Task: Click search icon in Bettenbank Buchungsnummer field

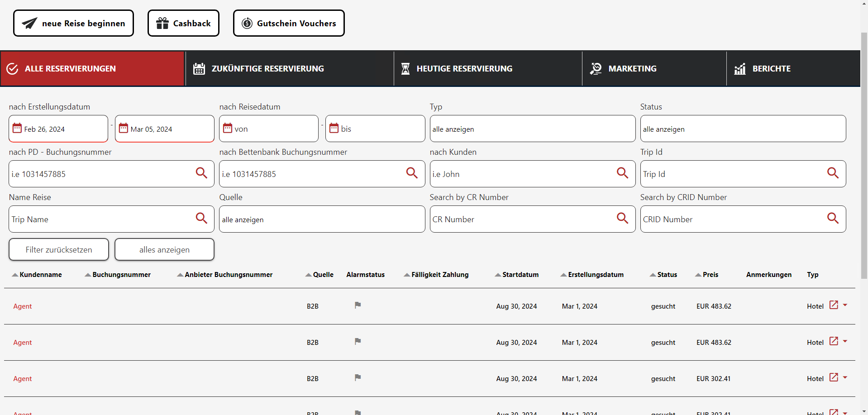Action: pos(412,173)
